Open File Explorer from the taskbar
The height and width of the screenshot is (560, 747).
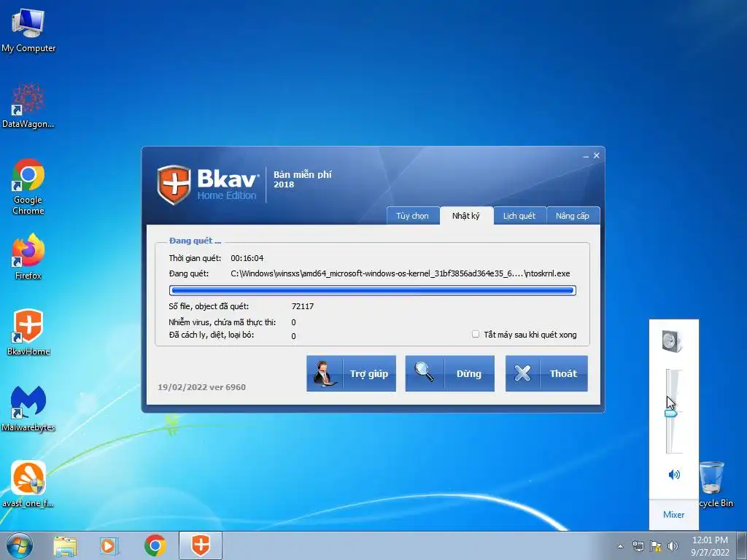point(65,546)
